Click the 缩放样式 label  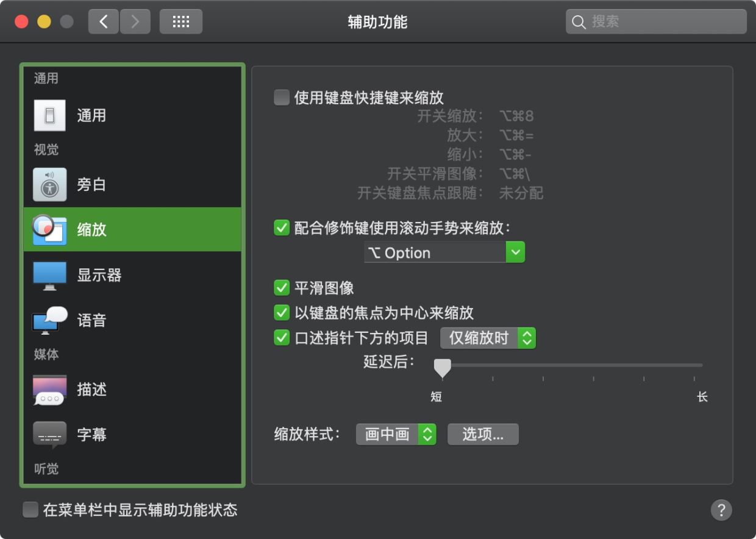pyautogui.click(x=307, y=434)
